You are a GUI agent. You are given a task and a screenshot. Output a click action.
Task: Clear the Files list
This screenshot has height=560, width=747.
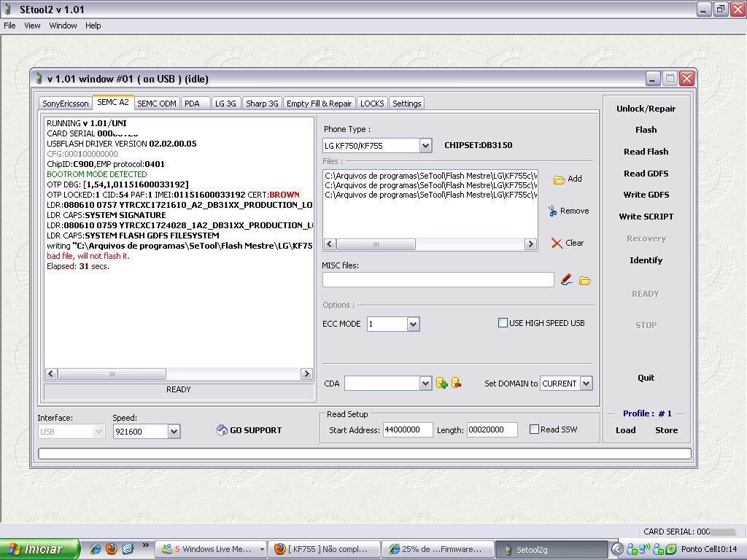tap(568, 243)
